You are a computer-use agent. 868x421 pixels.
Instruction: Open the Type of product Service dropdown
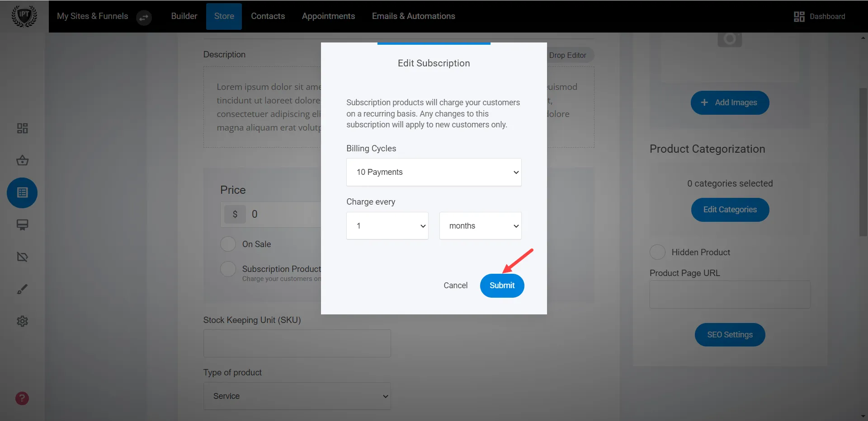coord(297,396)
